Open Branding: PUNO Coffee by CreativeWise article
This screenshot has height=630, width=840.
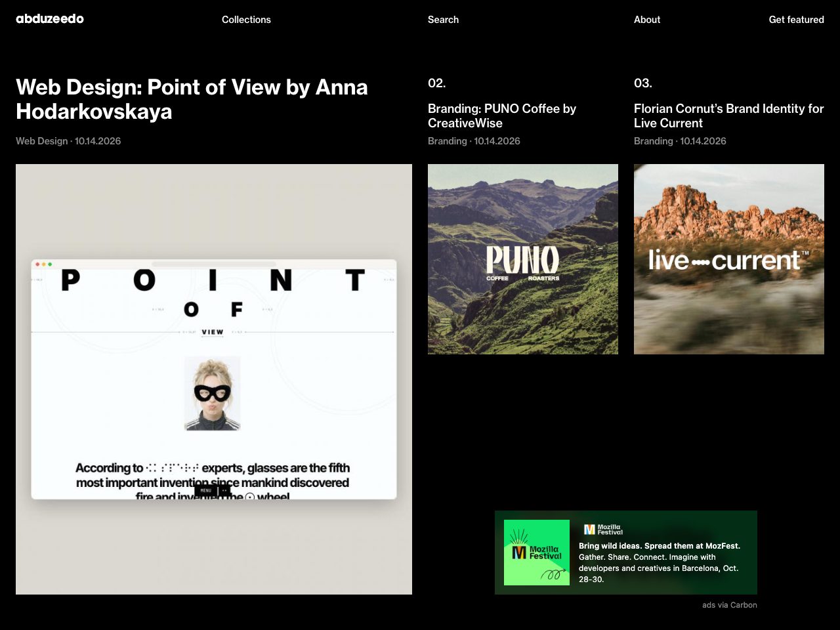502,115
